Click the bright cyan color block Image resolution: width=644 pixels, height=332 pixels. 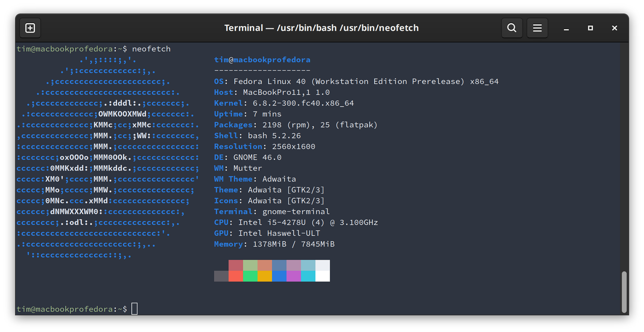pyautogui.click(x=308, y=276)
